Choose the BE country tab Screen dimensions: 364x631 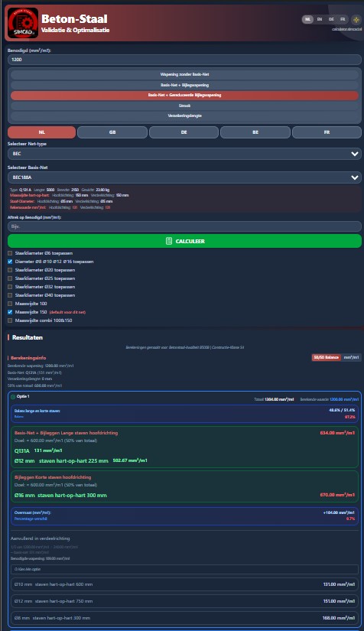pos(255,132)
